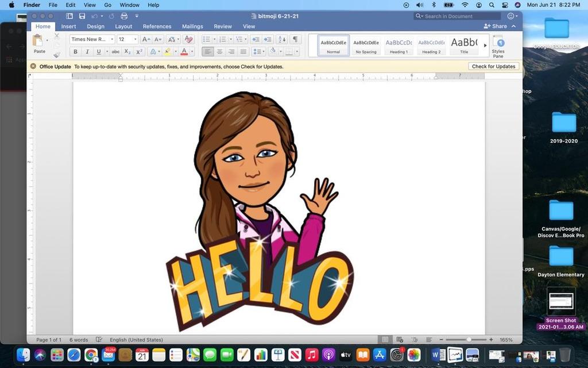This screenshot has height=368, width=588.
Task: Click the Share button
Action: [495, 26]
